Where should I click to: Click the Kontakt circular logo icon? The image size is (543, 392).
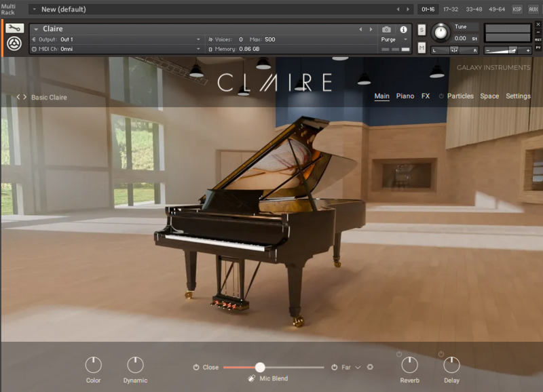(x=14, y=43)
